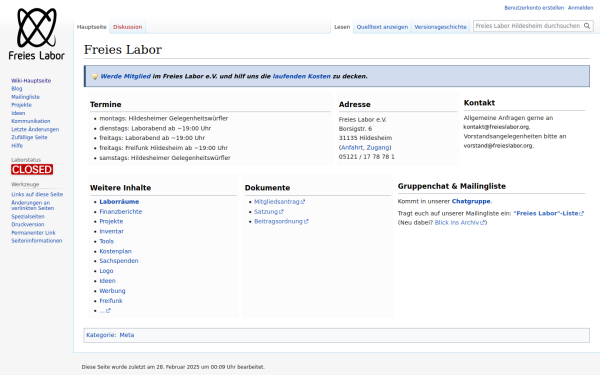Viewport: 600px width, 375px height.
Task: Open Letzte Änderungen in sidebar
Action: [x=35, y=129]
